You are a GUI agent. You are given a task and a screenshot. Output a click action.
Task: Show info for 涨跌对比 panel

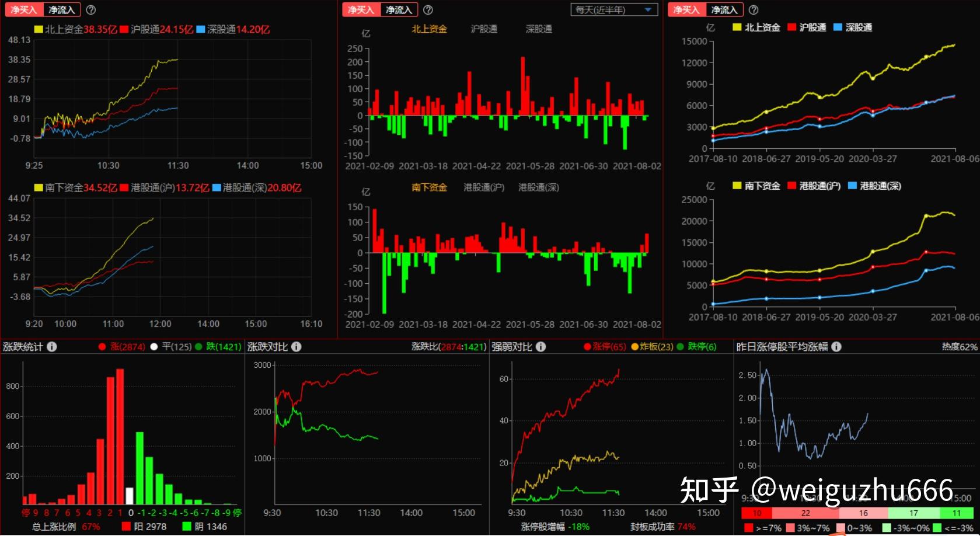click(297, 347)
